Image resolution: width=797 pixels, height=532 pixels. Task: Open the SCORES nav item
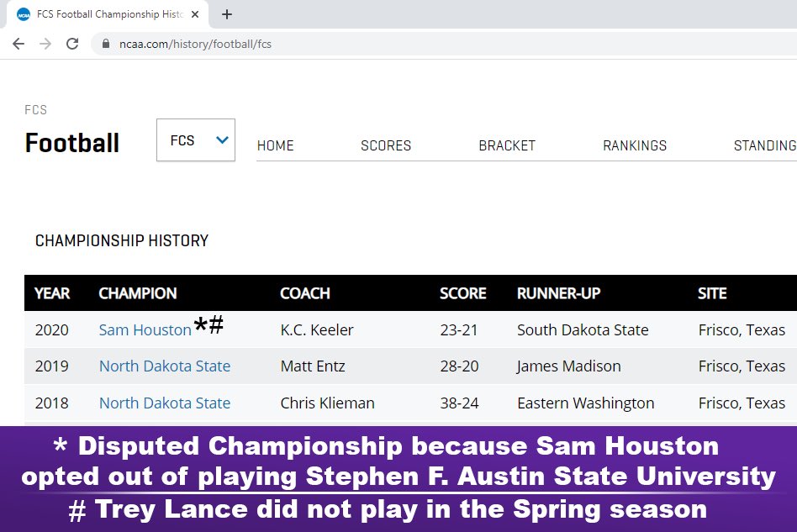coord(386,146)
